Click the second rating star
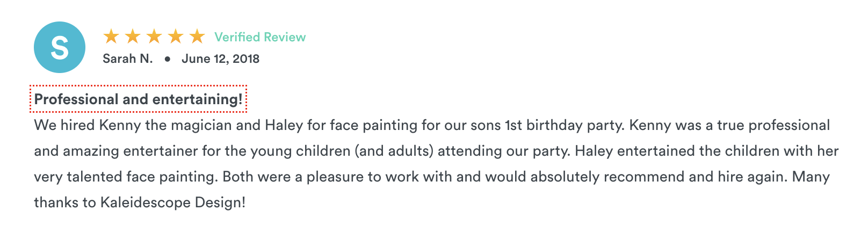Image resolution: width=868 pixels, height=232 pixels. [133, 37]
